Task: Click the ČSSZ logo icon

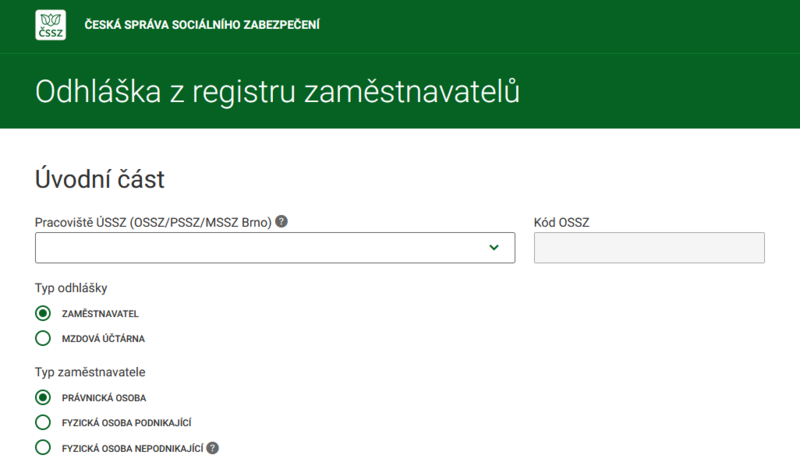Action: tap(51, 25)
